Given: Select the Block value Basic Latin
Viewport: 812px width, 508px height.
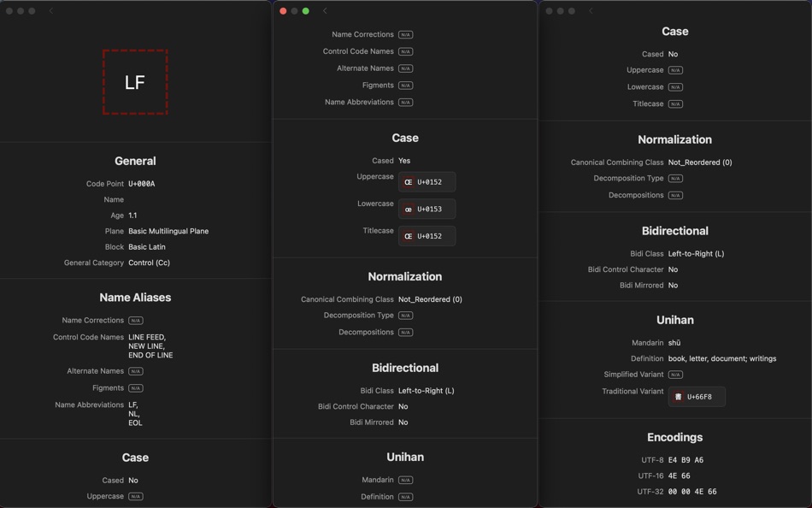Looking at the screenshot, I should (147, 247).
